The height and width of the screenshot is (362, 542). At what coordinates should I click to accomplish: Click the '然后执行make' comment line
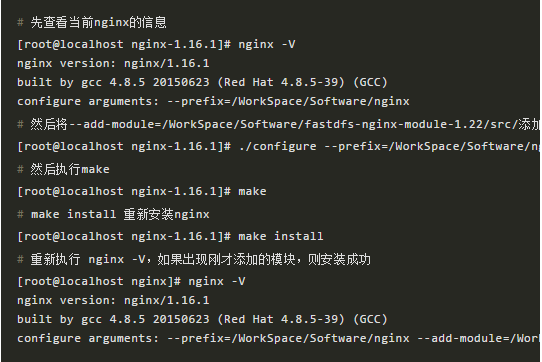(63, 169)
